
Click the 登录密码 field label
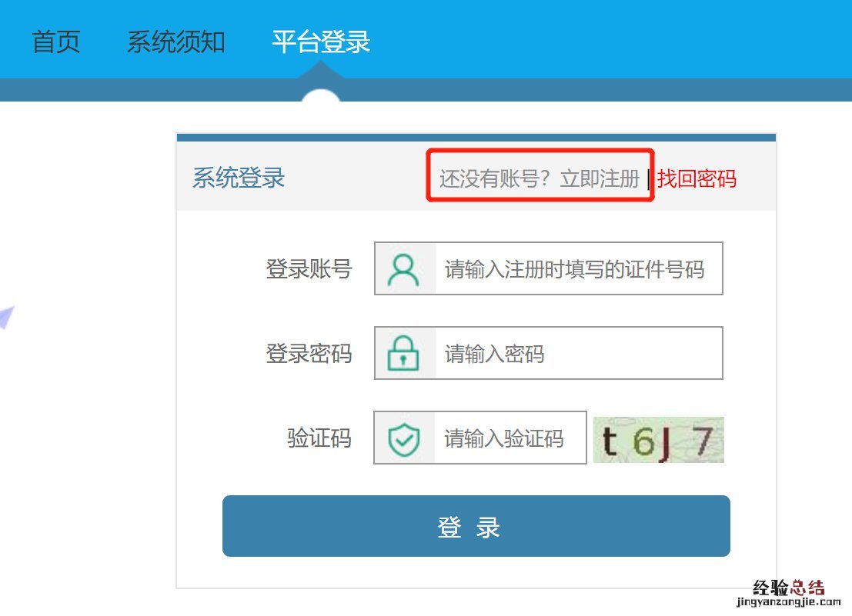[309, 353]
